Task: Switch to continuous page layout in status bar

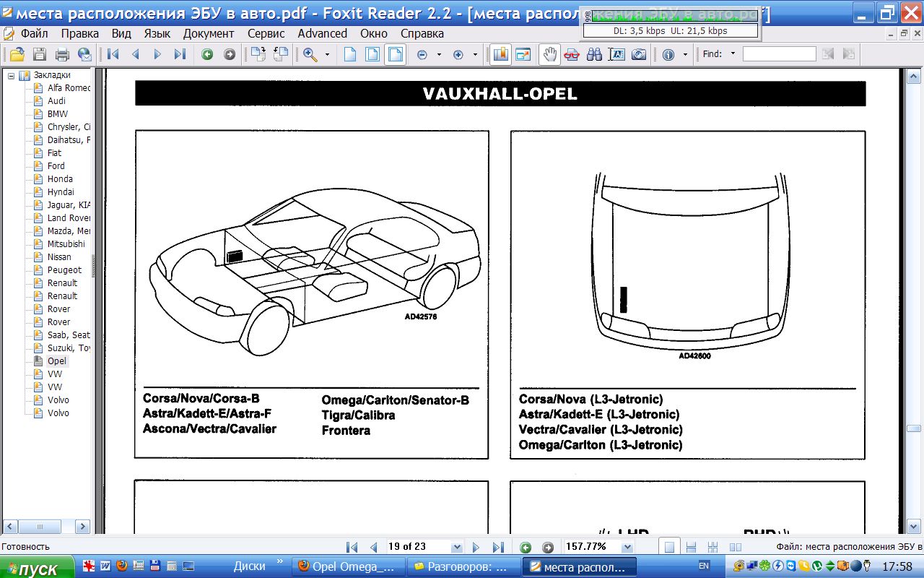Action: tap(691, 547)
